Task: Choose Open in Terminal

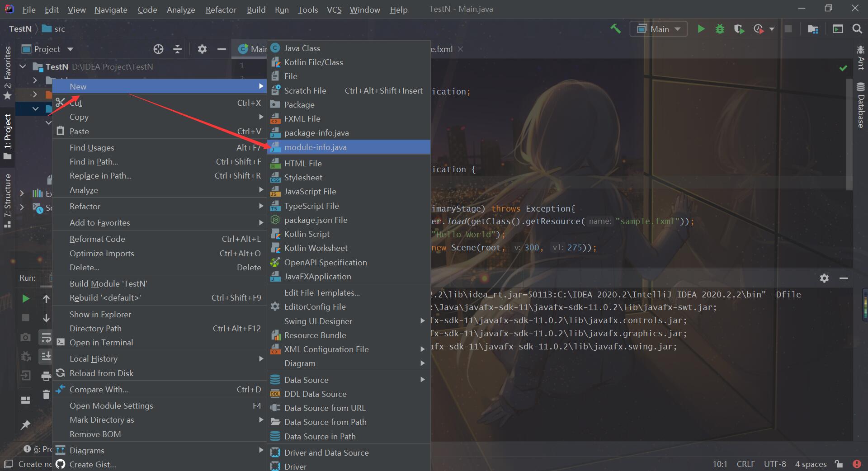Action: click(159, 342)
